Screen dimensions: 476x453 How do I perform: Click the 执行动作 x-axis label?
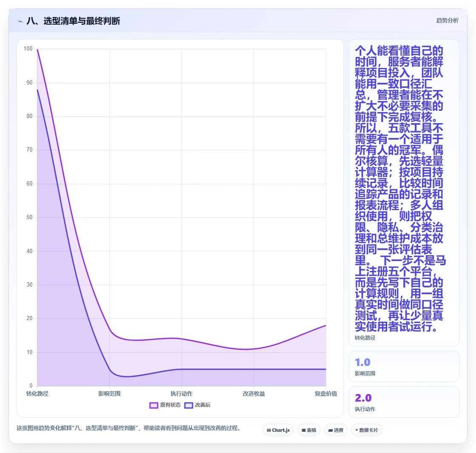(x=181, y=394)
